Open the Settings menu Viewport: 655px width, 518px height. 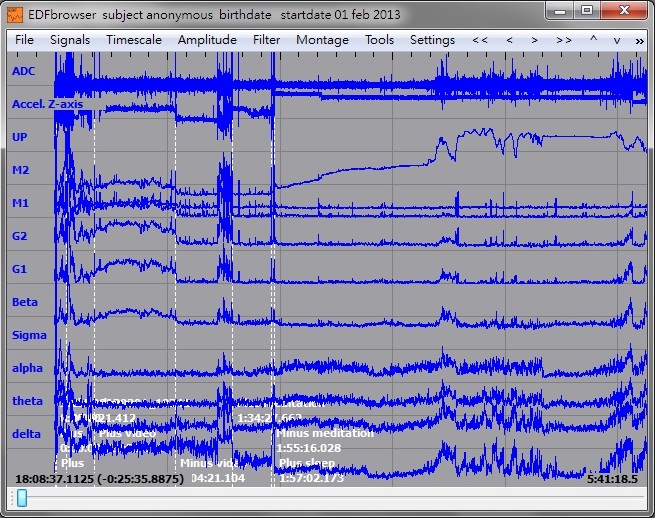point(432,40)
